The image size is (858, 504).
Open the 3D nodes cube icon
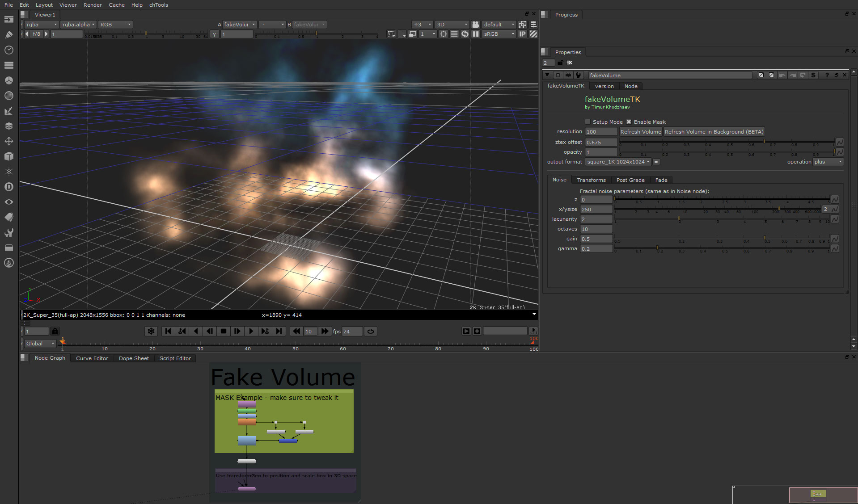coord(8,156)
